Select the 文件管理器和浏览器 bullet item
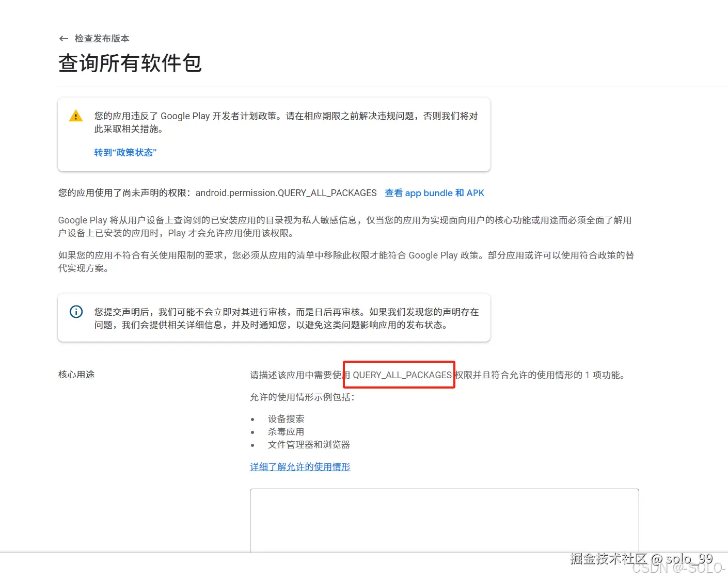 (309, 444)
